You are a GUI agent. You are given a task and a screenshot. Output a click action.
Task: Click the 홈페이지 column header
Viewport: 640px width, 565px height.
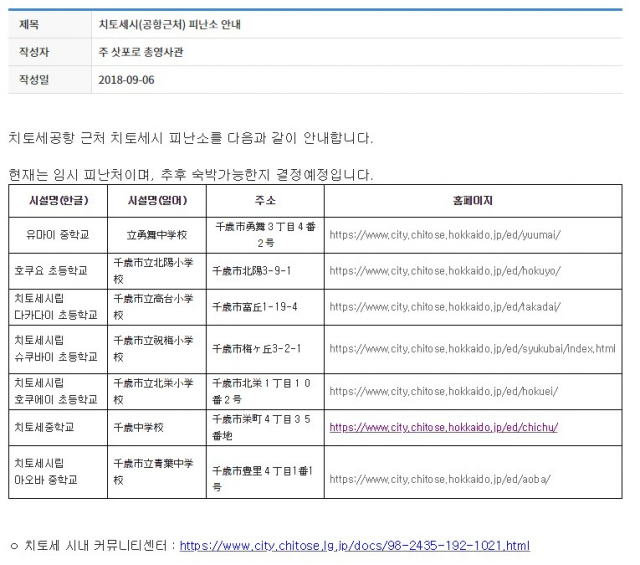tap(473, 201)
